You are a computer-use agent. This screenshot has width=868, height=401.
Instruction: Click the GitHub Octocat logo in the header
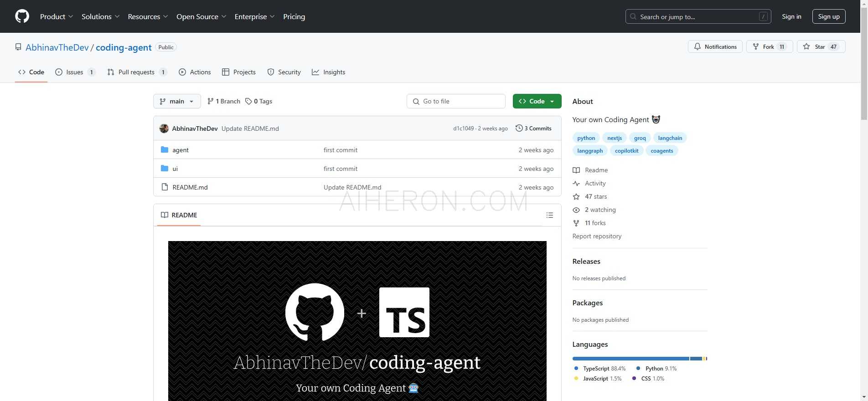(22, 16)
